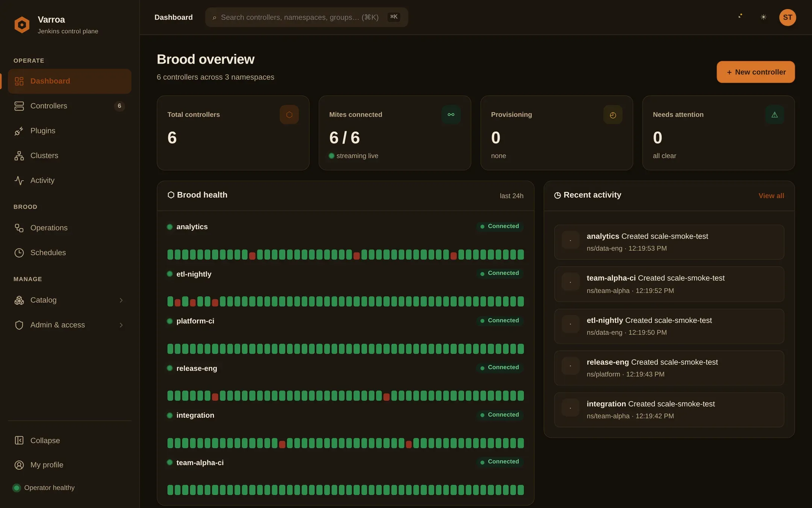Screen dimensions: 812x508
Task: Click the hexagon icon on Total controllers card
Action: coord(289,115)
